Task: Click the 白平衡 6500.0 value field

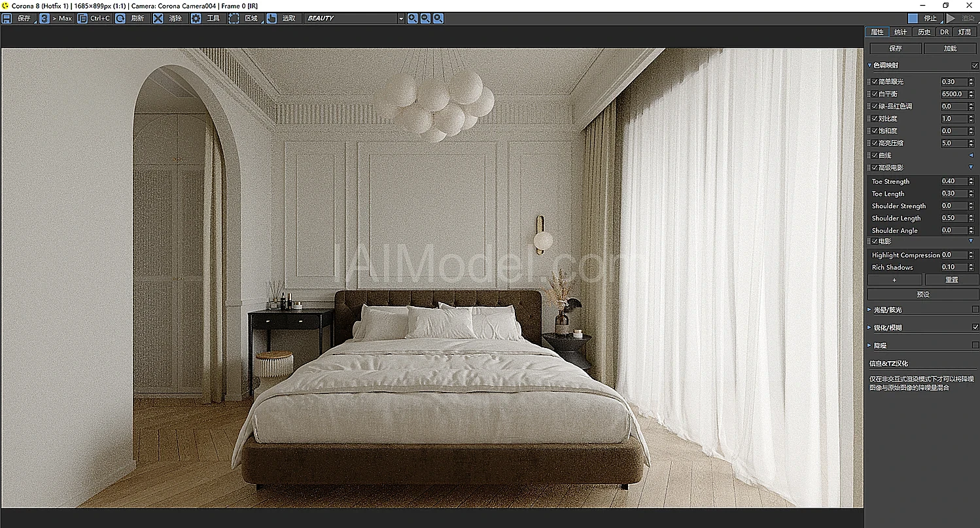Action: point(954,94)
